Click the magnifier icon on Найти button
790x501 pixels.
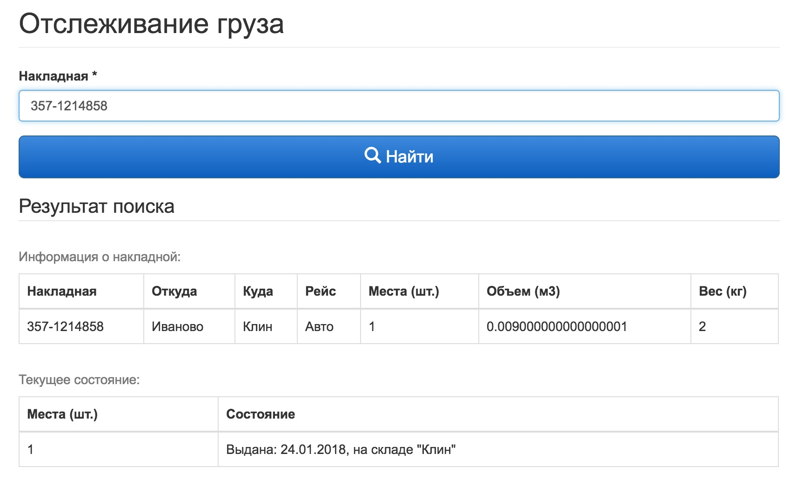click(372, 155)
